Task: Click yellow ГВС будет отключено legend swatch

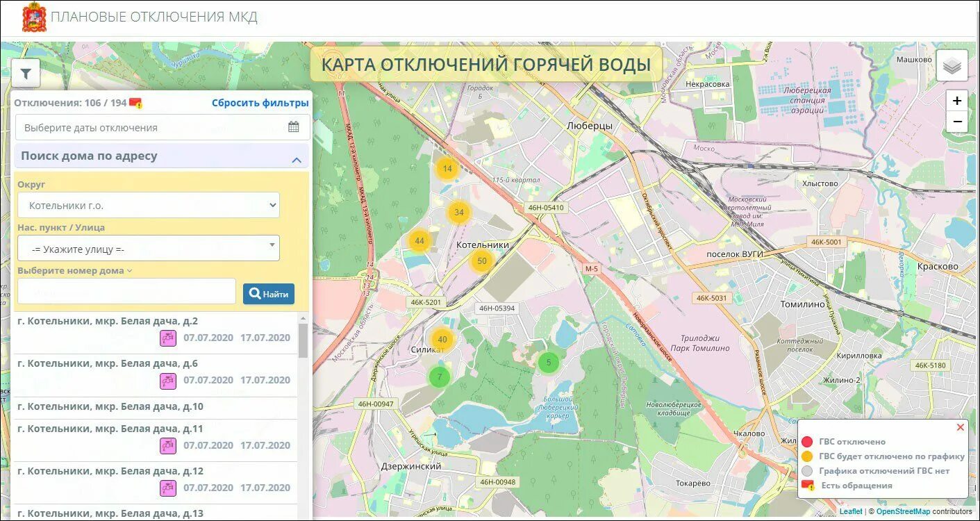Action: tap(807, 456)
